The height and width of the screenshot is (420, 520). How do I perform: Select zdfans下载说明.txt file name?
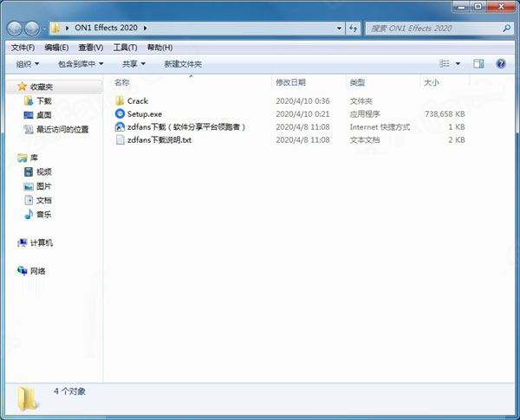click(x=159, y=140)
